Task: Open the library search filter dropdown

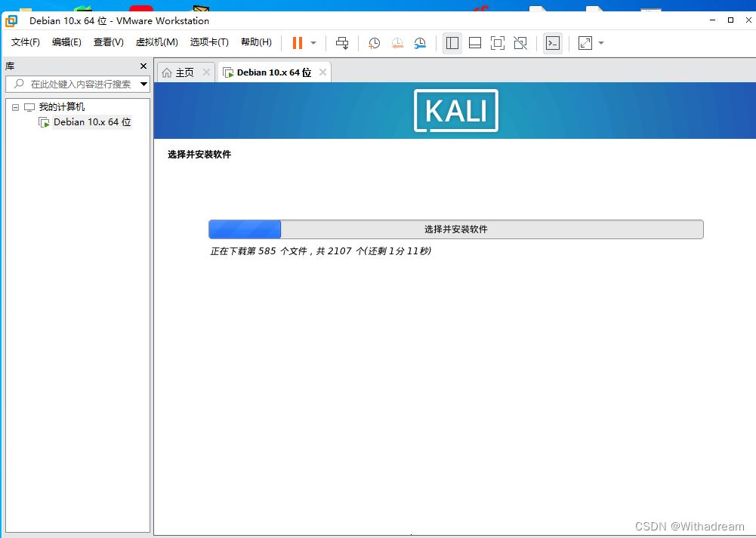Action: click(143, 85)
